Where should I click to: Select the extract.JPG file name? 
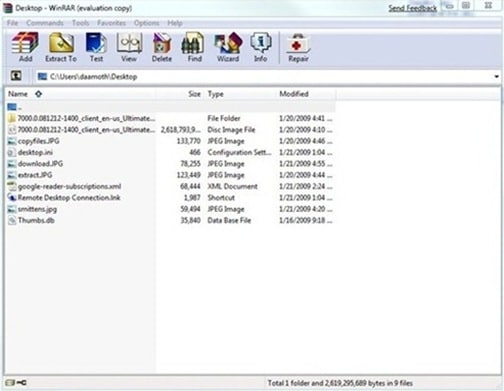point(35,175)
